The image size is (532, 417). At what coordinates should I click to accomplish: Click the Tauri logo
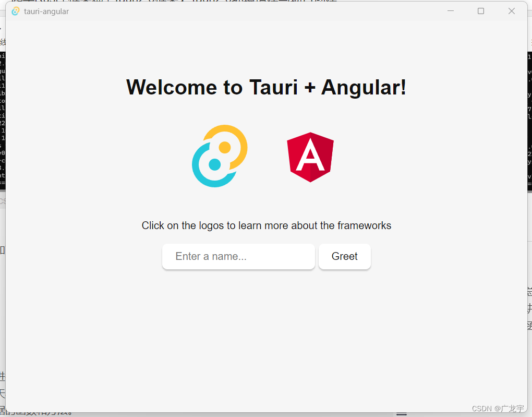click(220, 156)
